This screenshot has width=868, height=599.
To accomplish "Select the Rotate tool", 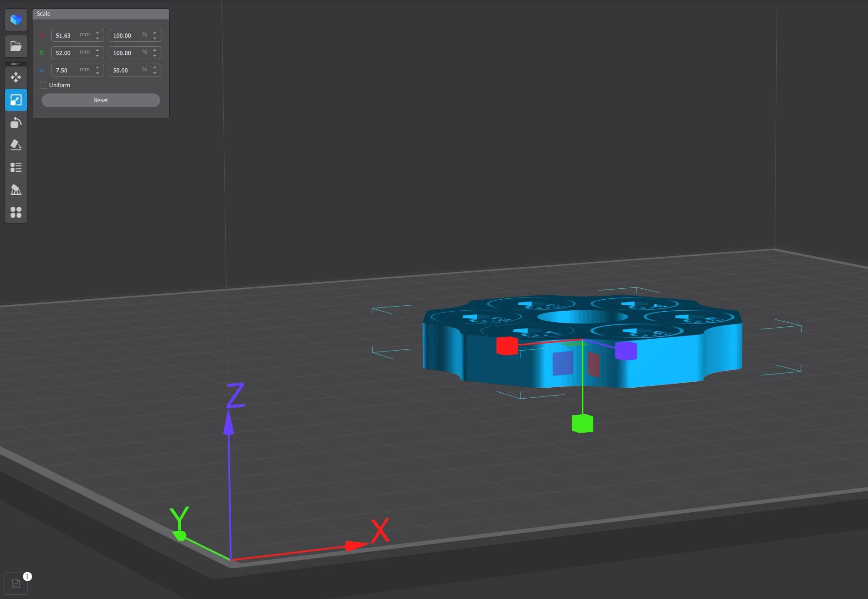I will tap(16, 123).
